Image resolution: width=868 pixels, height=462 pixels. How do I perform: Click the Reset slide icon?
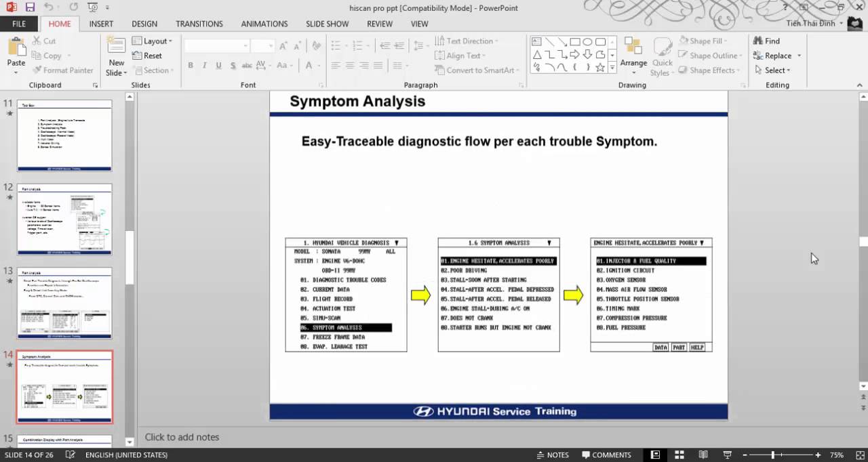tap(146, 56)
